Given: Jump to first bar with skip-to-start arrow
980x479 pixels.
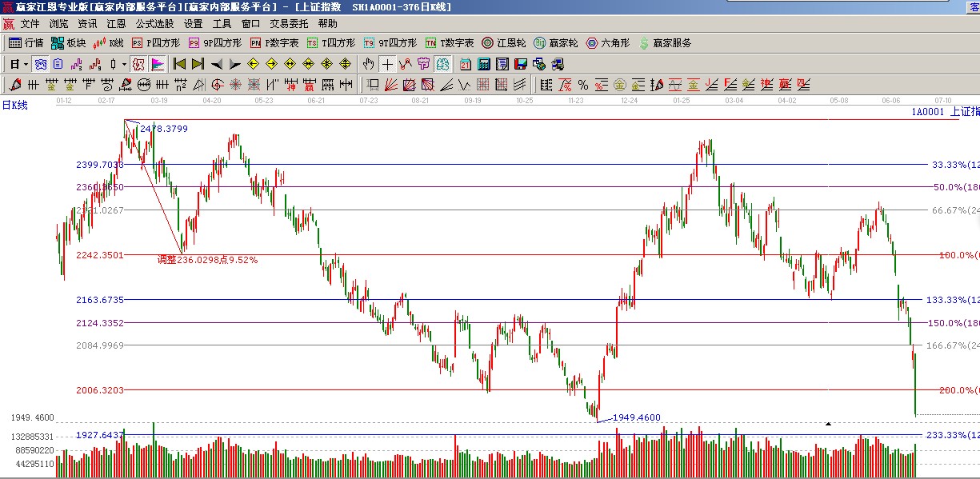Looking at the screenshot, I should [179, 64].
